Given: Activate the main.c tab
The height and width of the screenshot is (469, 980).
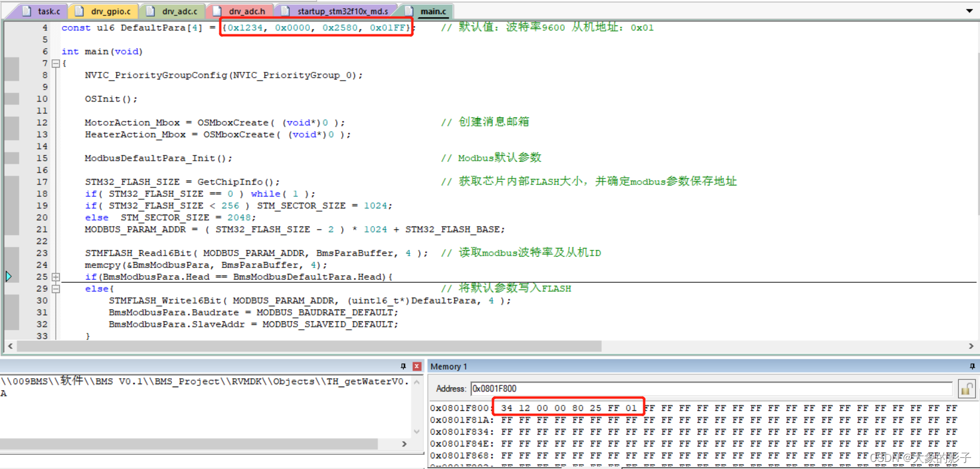Looking at the screenshot, I should [427, 11].
